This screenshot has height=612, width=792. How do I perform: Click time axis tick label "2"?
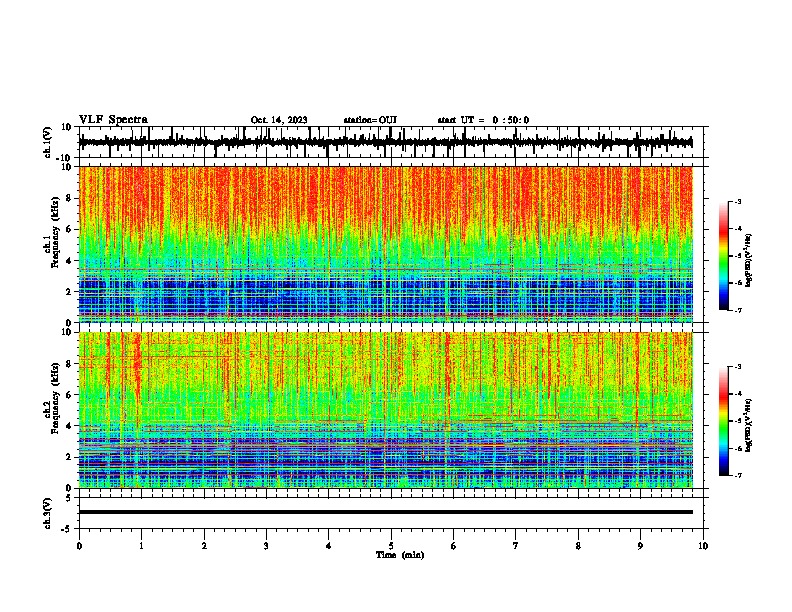point(204,546)
